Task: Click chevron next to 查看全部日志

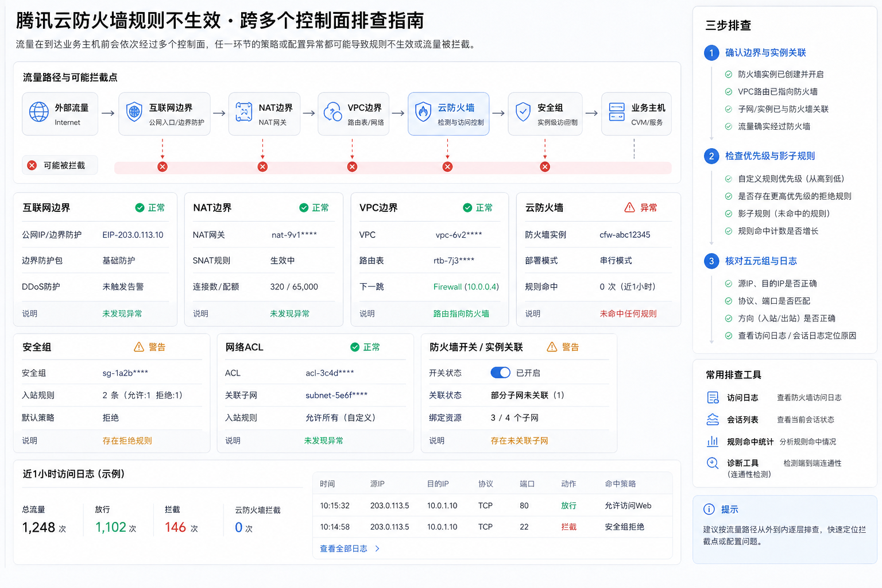Action: (x=377, y=549)
